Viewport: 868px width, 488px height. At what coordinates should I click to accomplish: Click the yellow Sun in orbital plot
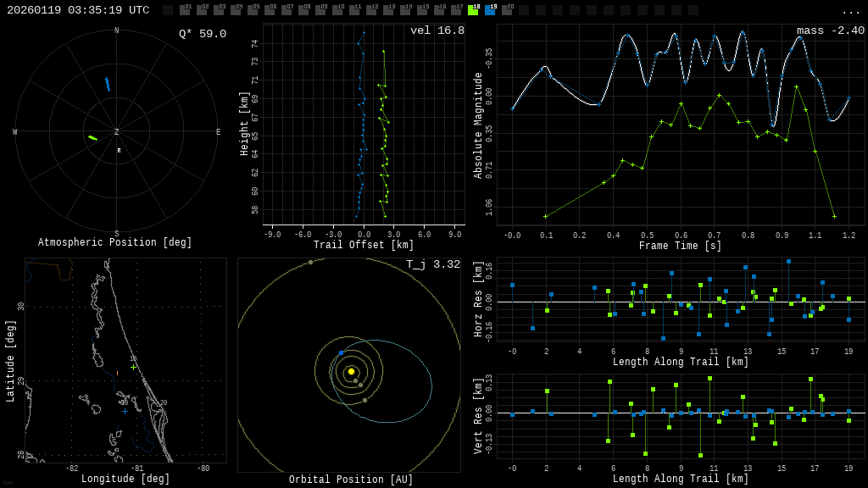[351, 371]
